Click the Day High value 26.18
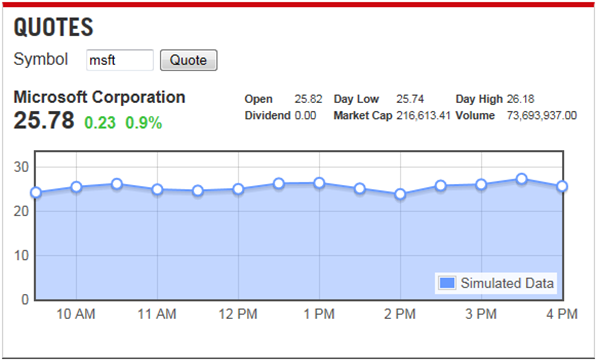Image resolution: width=597 pixels, height=361 pixels. click(520, 99)
